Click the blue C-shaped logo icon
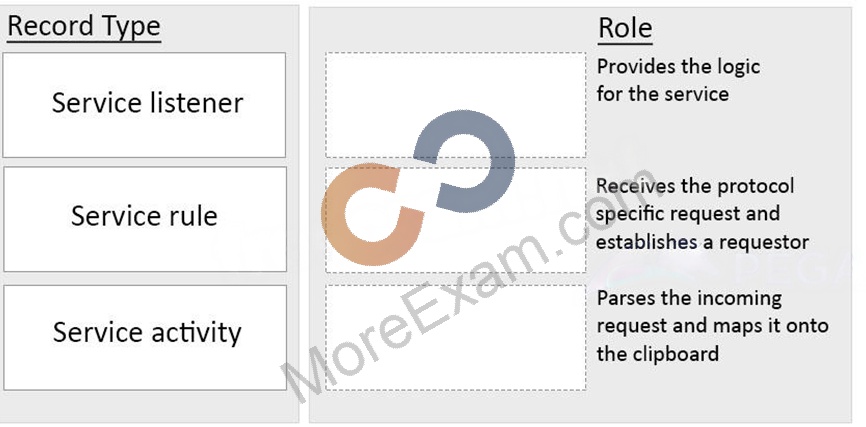 [464, 161]
